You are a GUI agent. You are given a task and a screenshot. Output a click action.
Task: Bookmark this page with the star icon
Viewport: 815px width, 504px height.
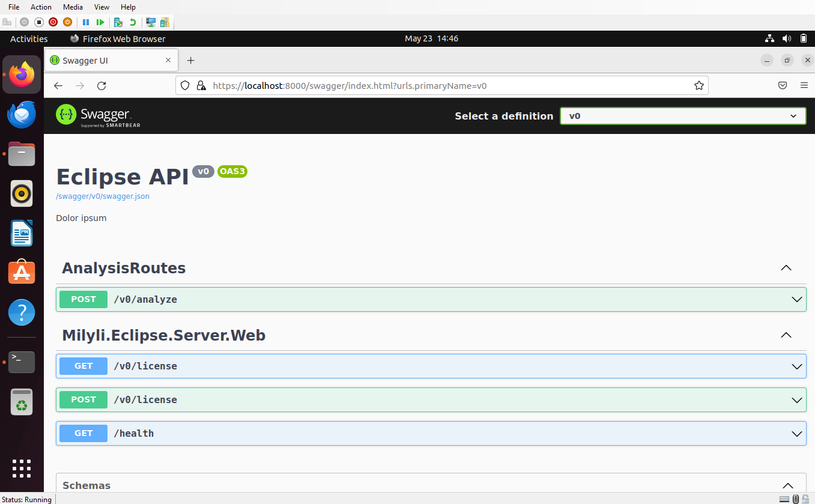click(698, 86)
